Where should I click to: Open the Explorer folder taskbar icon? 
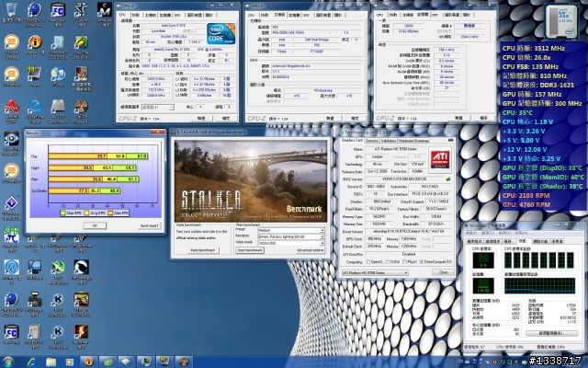pyautogui.click(x=51, y=362)
